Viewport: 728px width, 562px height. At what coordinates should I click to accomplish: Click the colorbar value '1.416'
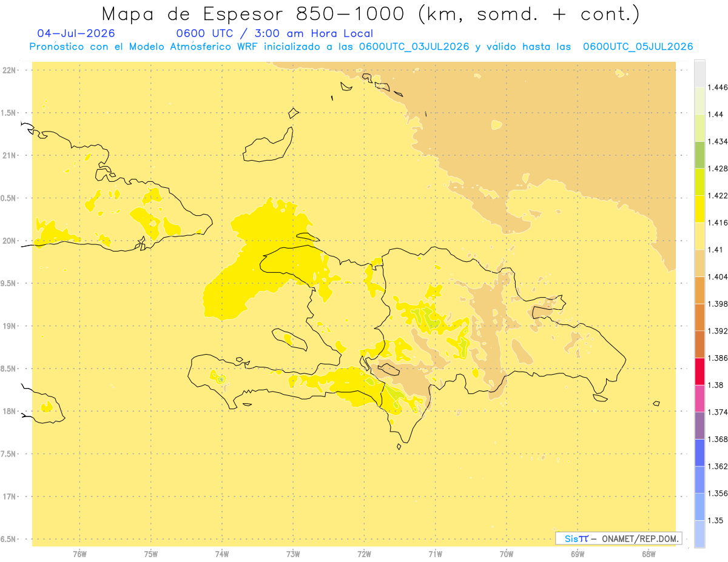[718, 222]
